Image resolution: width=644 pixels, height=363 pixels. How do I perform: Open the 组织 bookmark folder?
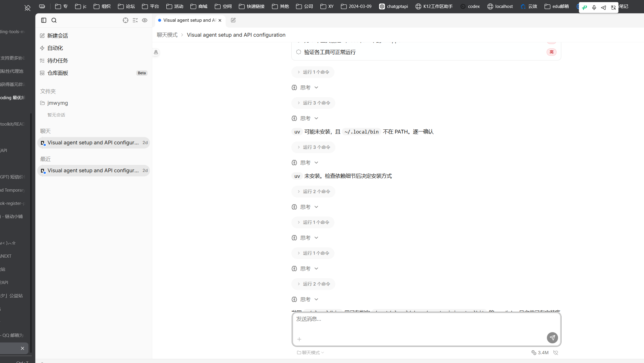102,6
